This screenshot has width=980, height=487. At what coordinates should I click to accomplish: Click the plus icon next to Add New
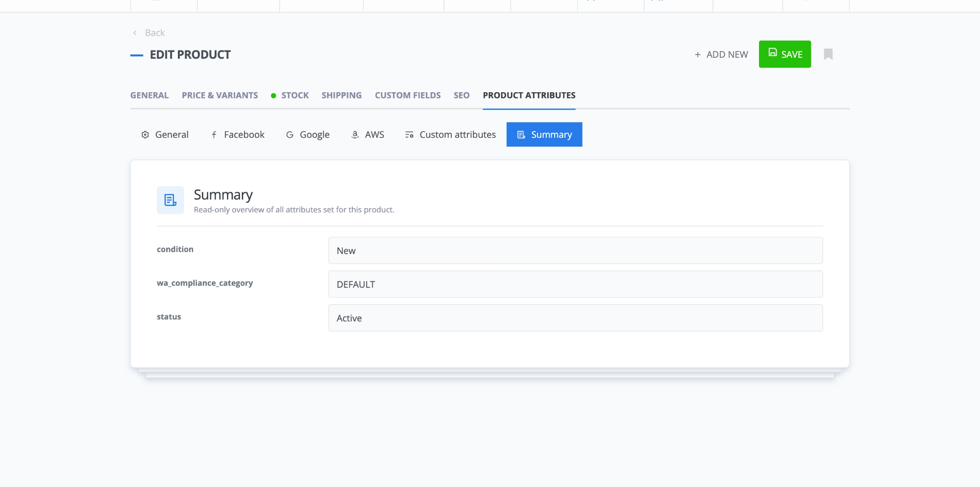point(698,54)
